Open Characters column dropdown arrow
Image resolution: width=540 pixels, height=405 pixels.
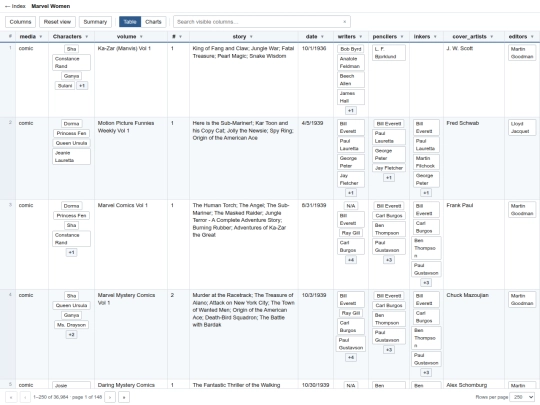87,37
